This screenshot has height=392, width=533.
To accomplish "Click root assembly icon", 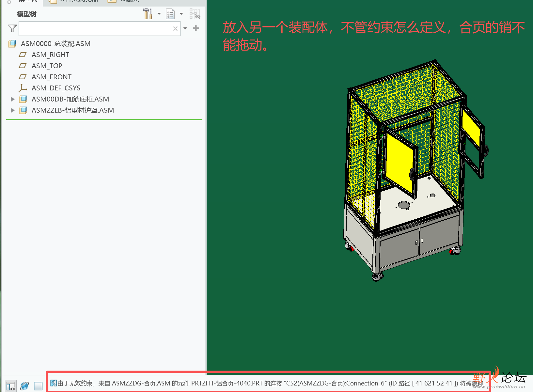I will pyautogui.click(x=12, y=44).
